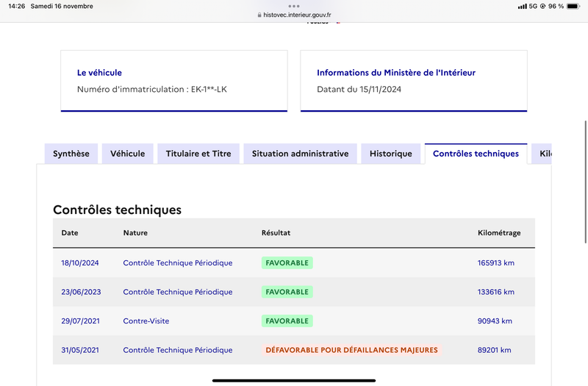Click the DÉFAVORABLE POUR DÉFAILLANCES MAJEURES badge

pos(352,350)
